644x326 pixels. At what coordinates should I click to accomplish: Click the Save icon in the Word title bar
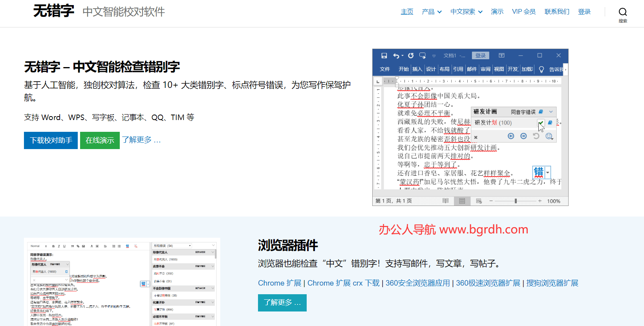coord(384,56)
